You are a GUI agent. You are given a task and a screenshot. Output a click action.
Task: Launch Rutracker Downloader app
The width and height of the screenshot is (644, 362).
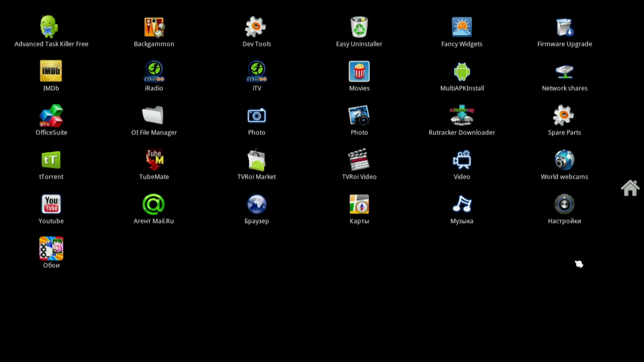pos(462,116)
